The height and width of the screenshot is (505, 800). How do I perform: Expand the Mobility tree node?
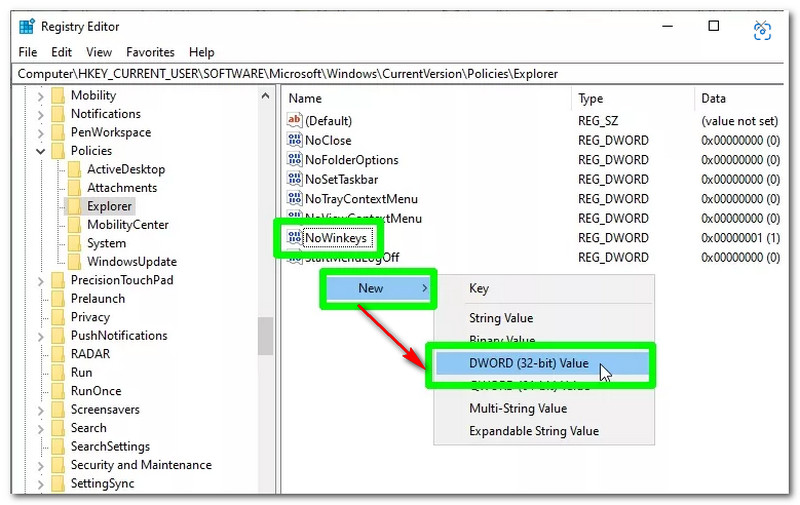(x=40, y=96)
